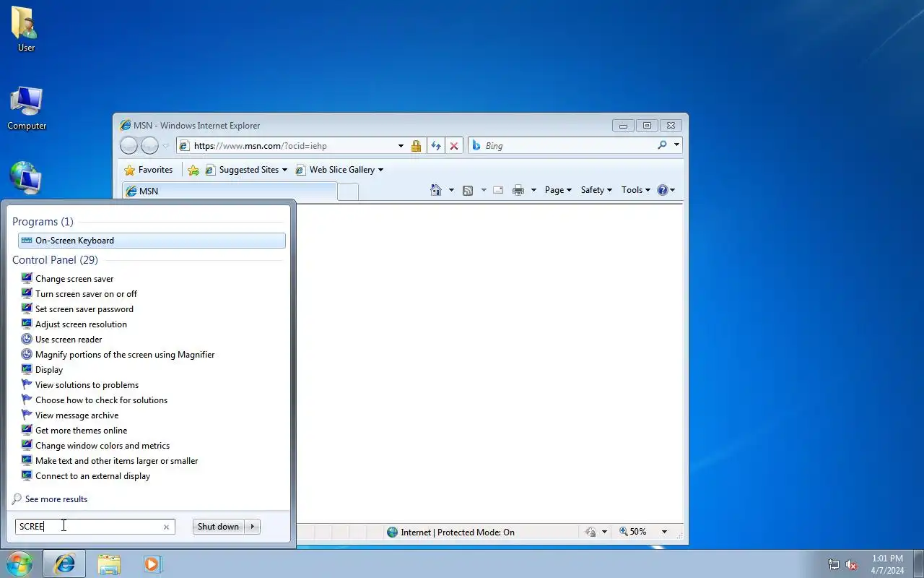Open the Print options dropdown arrow
This screenshot has width=924, height=578.
tap(533, 190)
